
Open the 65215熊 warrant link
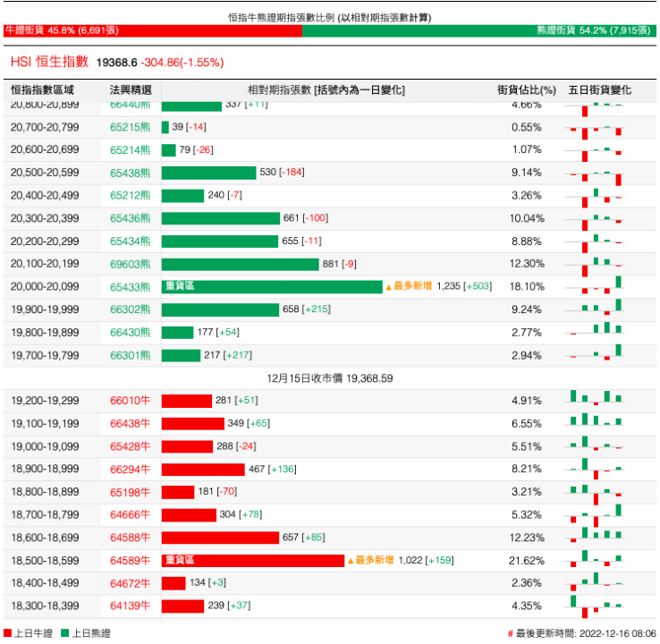[x=130, y=127]
